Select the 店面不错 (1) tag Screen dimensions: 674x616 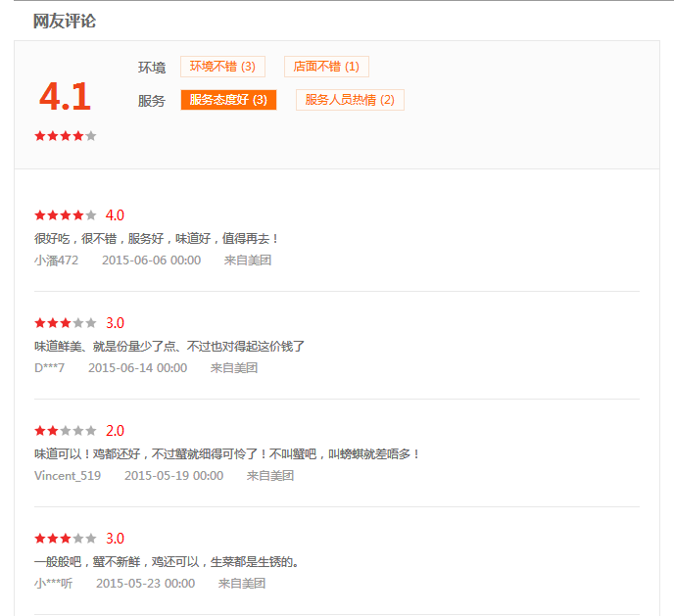point(326,67)
